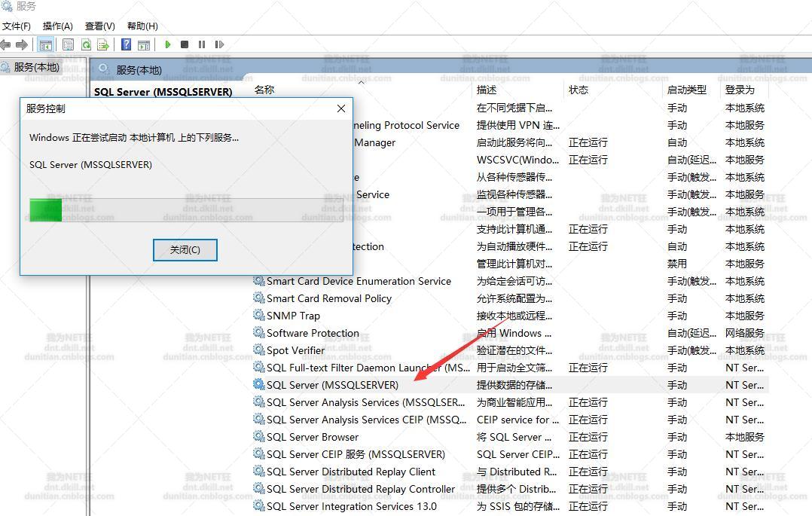The image size is (812, 516).
Task: Open Help via the question mark icon
Action: click(x=126, y=44)
